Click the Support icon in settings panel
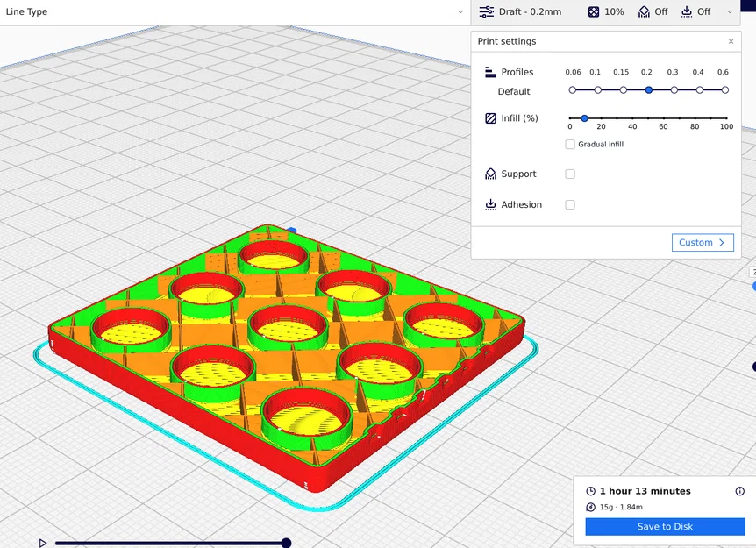The height and width of the screenshot is (548, 756). click(490, 174)
